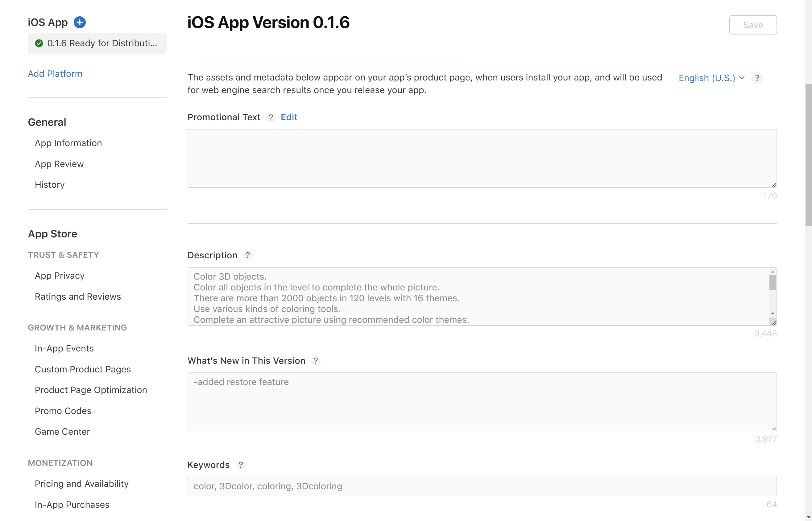Click the blue plus icon beside iOS App
This screenshot has height=521, width=812.
pos(80,22)
